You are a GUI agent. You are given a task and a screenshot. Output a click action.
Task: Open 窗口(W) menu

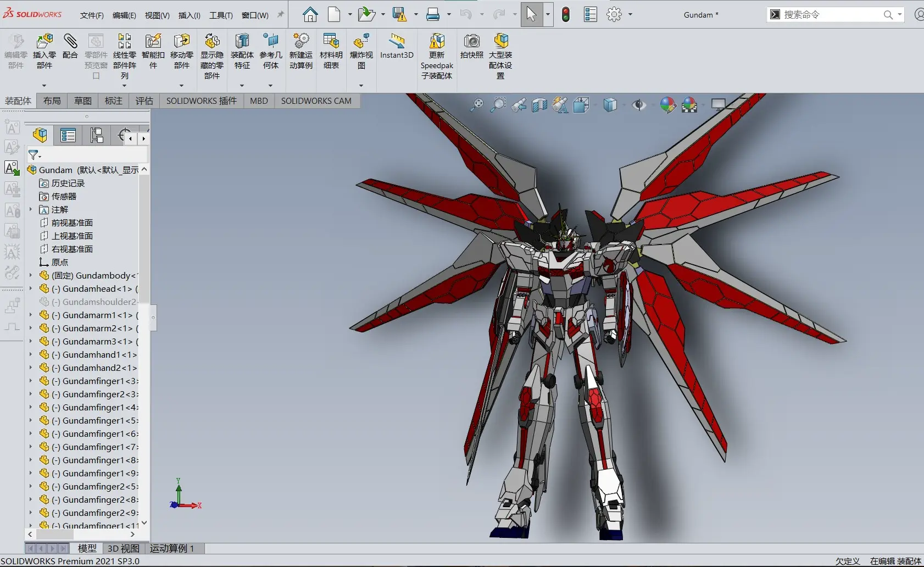point(255,15)
